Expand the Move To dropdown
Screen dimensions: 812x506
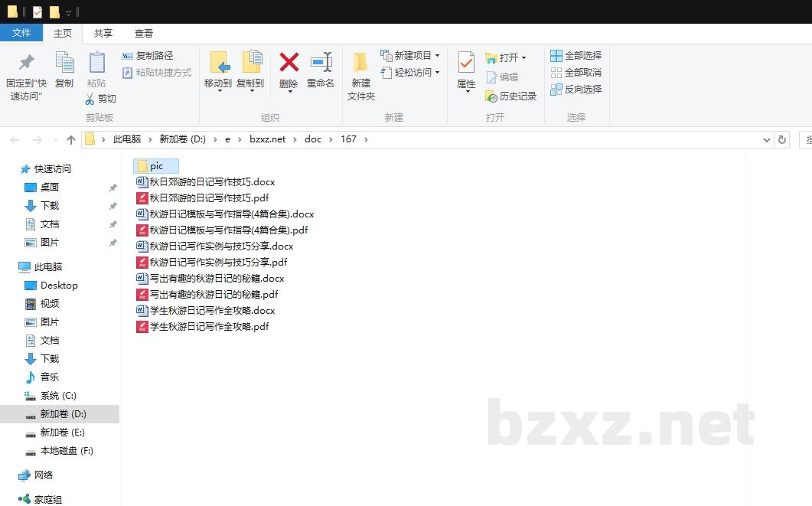pyautogui.click(x=218, y=91)
